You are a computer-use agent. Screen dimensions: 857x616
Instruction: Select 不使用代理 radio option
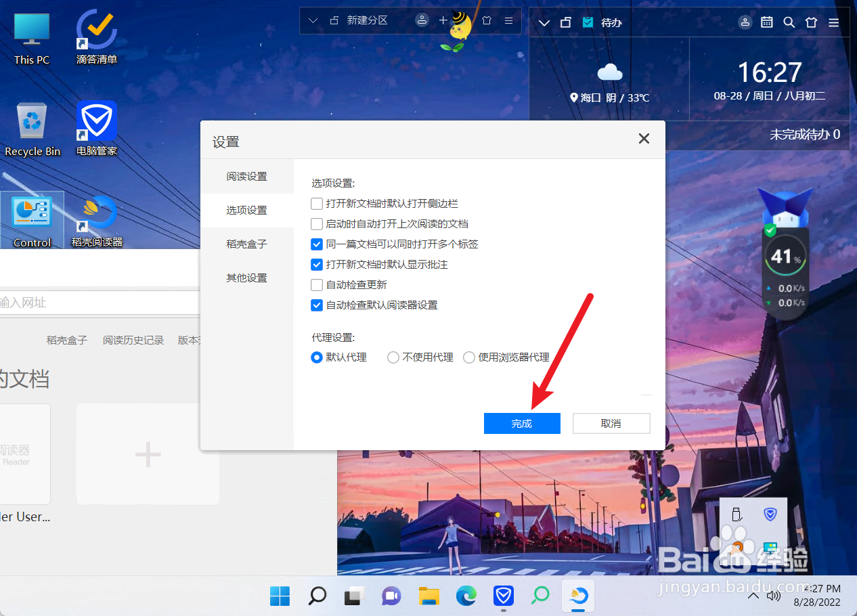393,357
